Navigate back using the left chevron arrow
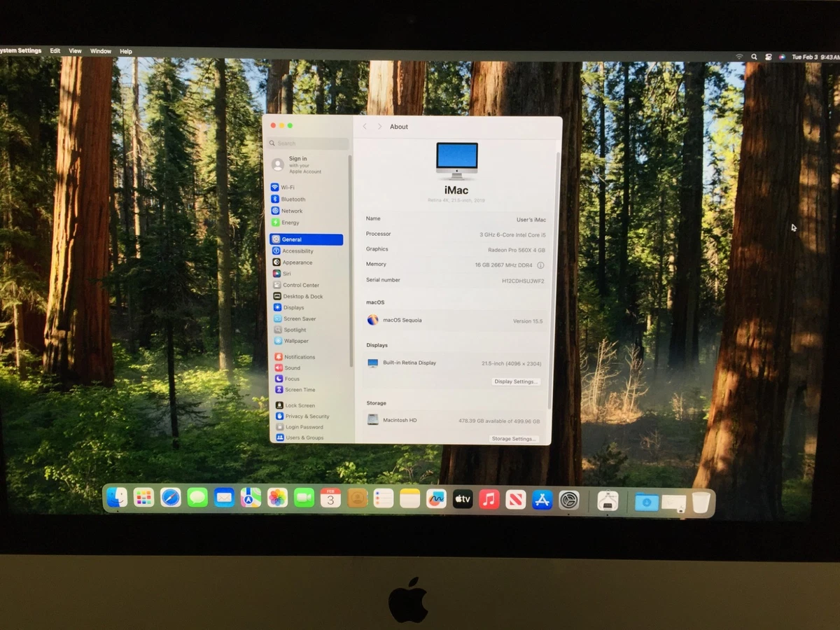 coord(365,126)
